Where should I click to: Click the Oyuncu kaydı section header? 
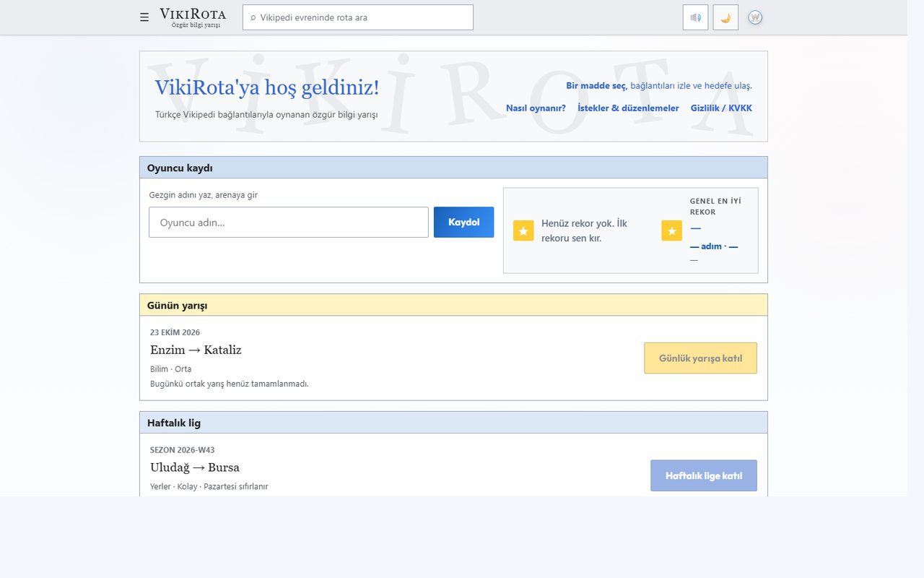[x=453, y=168]
